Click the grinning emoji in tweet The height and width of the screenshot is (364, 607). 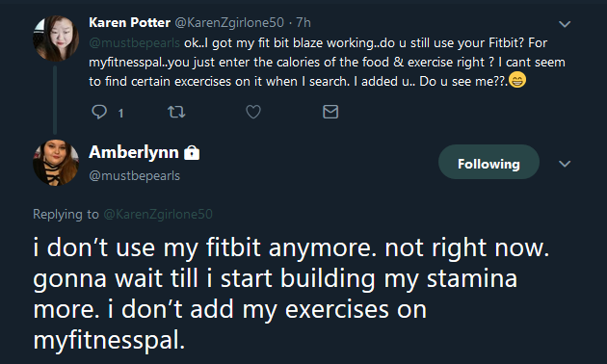pyautogui.click(x=517, y=81)
